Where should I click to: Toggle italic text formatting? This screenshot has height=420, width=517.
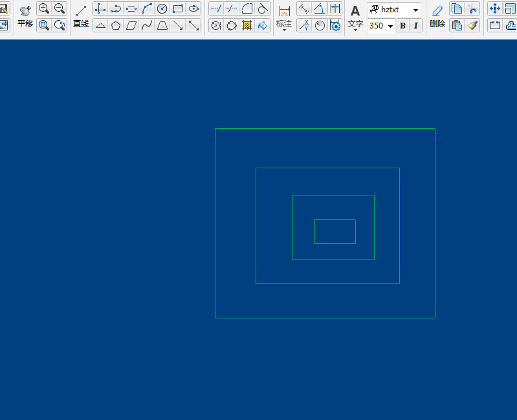[415, 26]
